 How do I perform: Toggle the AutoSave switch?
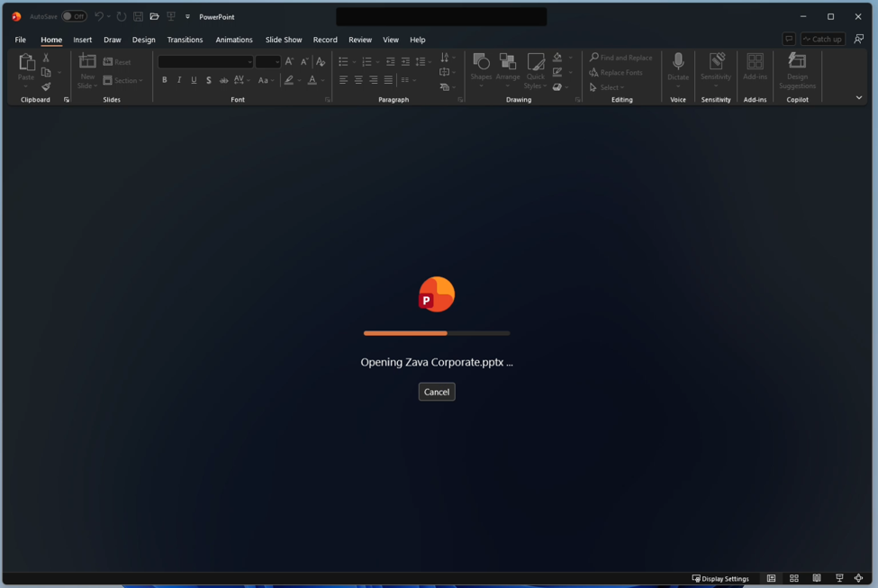75,16
